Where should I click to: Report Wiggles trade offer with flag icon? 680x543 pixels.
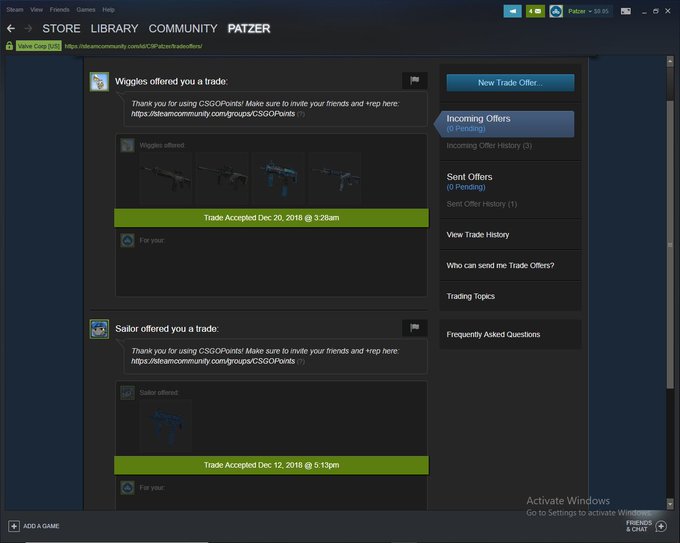tap(415, 80)
